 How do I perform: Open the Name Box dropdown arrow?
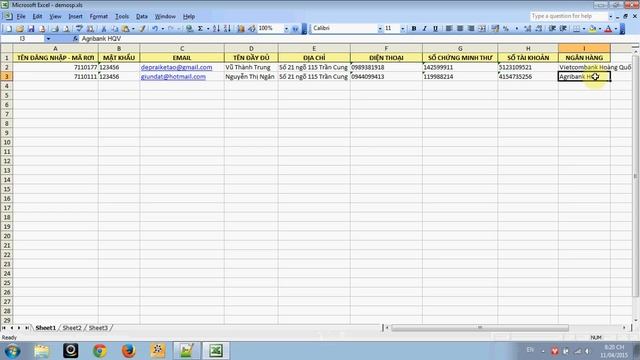pos(48,38)
